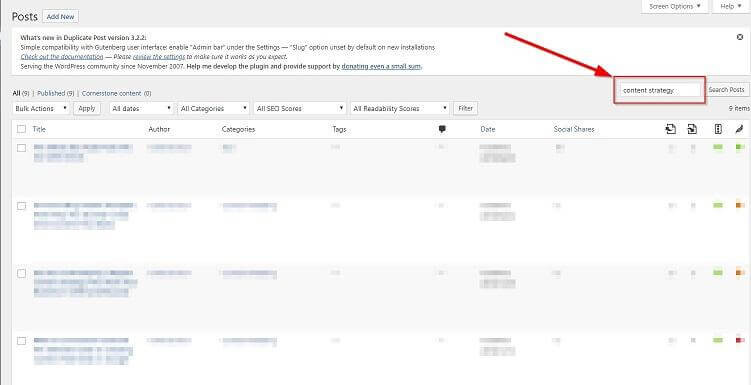Open the donating even a small sum link
Viewport: 751px width, 385px height.
(x=381, y=67)
